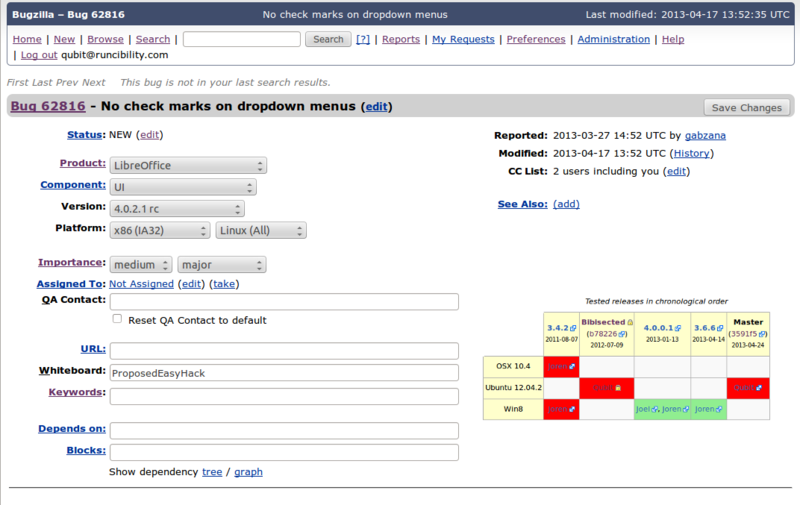The height and width of the screenshot is (505, 800).
Task: Focus the Keywords input field
Action: (x=284, y=396)
